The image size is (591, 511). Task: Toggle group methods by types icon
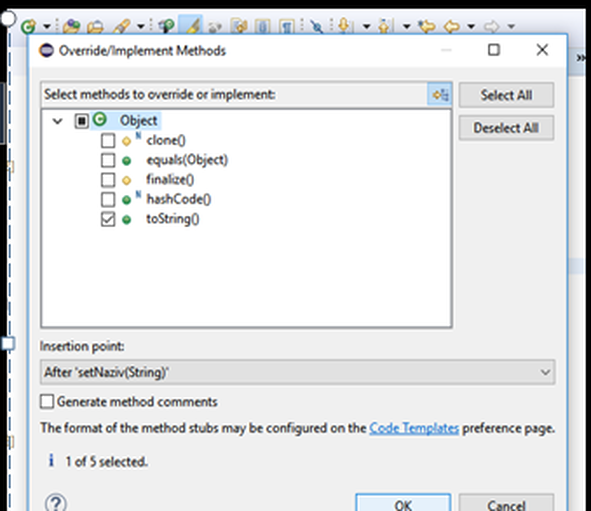click(x=440, y=94)
